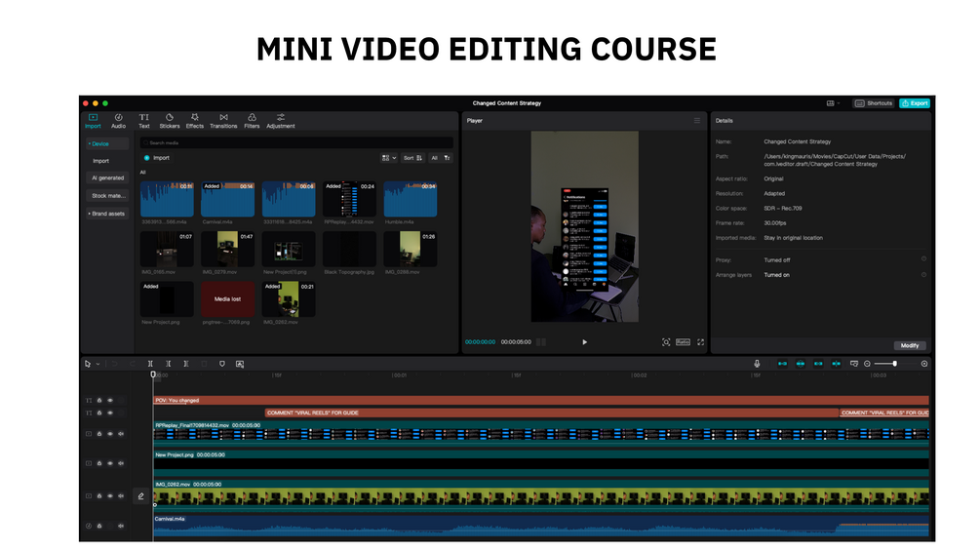Viewport: 980px width, 551px height.
Task: Select the Humble.m4a audio thumbnail
Action: 410,199
